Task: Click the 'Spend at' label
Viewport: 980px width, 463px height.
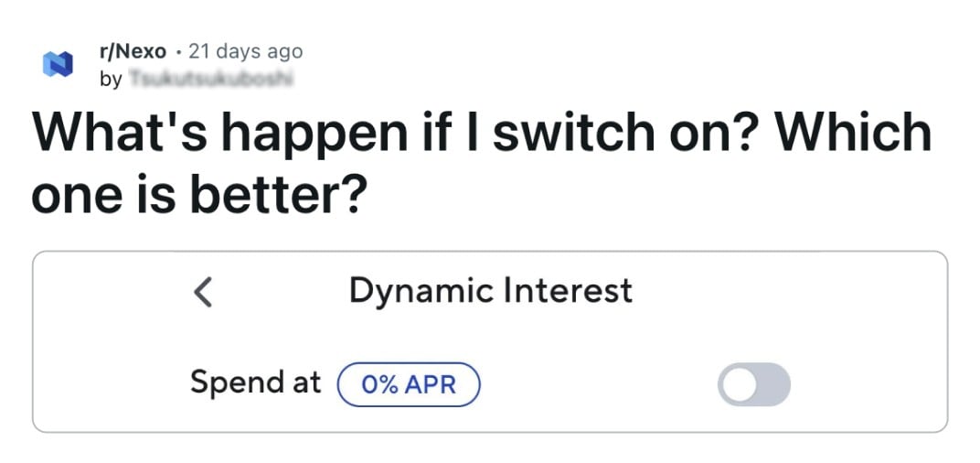Action: point(255,382)
